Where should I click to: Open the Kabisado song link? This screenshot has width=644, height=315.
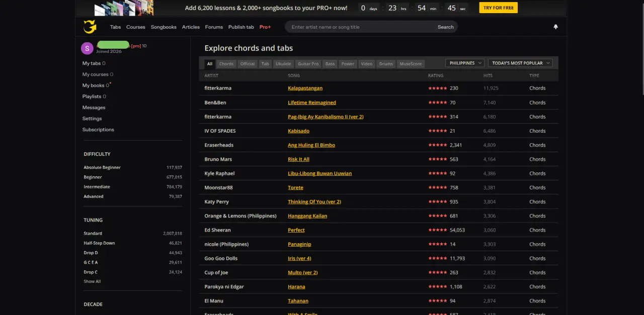click(298, 131)
